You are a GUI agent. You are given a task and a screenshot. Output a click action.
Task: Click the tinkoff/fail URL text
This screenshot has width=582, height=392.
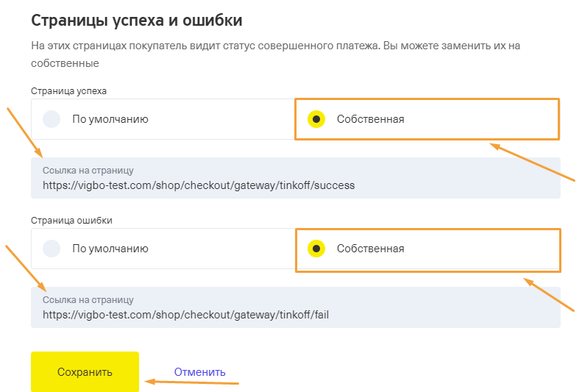coord(185,316)
